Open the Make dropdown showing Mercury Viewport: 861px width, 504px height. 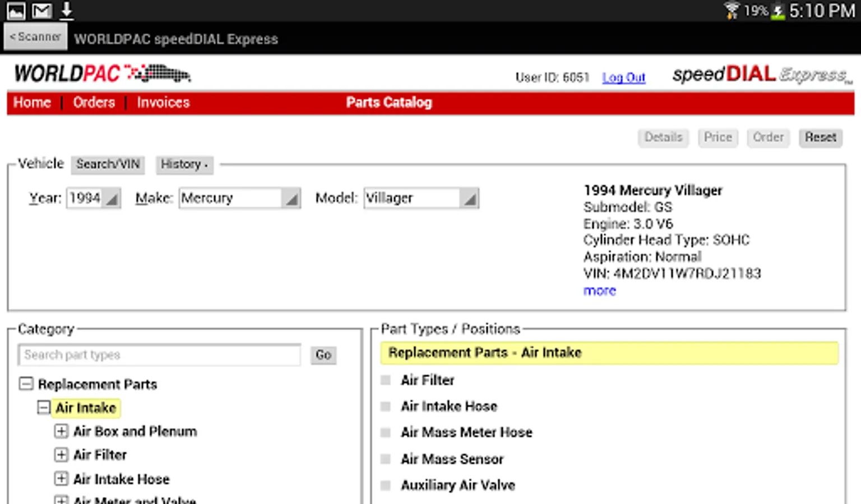click(x=240, y=198)
